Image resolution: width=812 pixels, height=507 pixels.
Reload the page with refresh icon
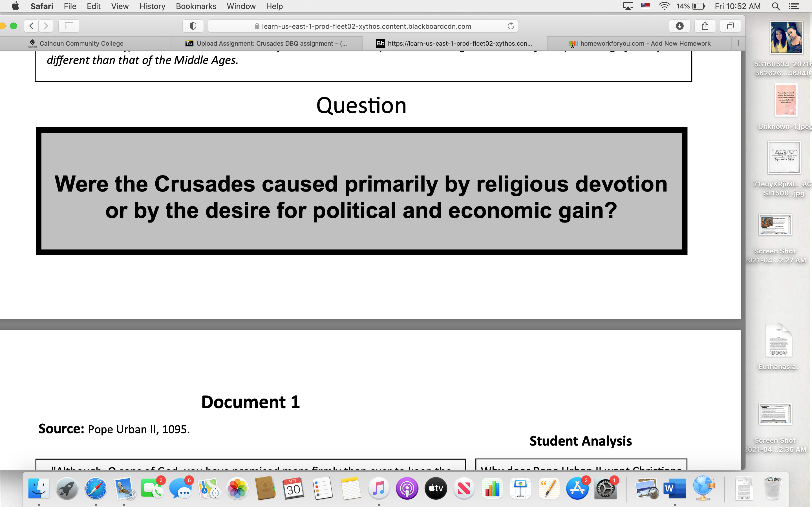coord(510,26)
